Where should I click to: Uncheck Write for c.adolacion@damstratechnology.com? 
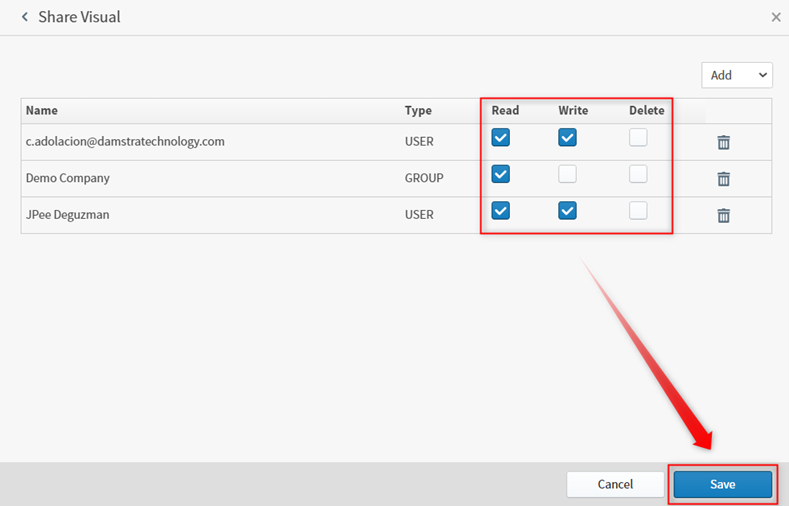point(567,137)
